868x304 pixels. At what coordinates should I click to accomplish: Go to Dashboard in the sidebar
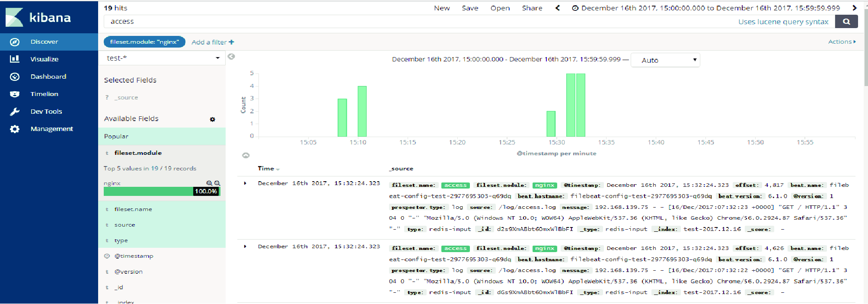tap(49, 77)
